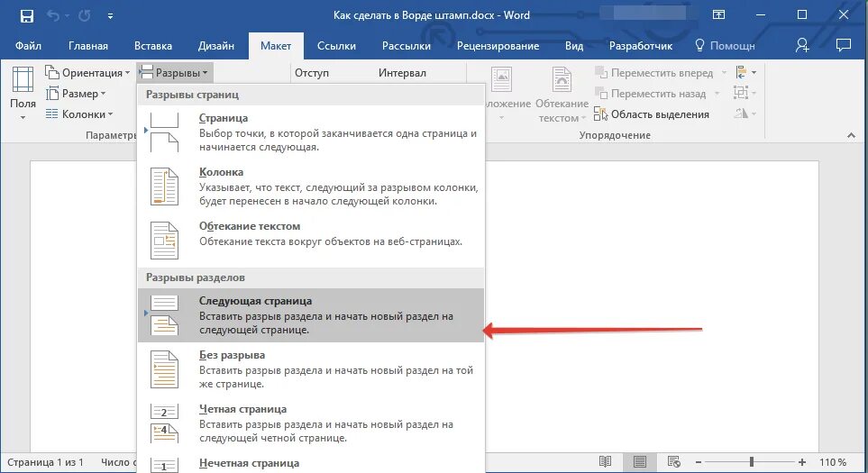Click the Четная страница break icon
The image size is (868, 473).
pyautogui.click(x=164, y=423)
